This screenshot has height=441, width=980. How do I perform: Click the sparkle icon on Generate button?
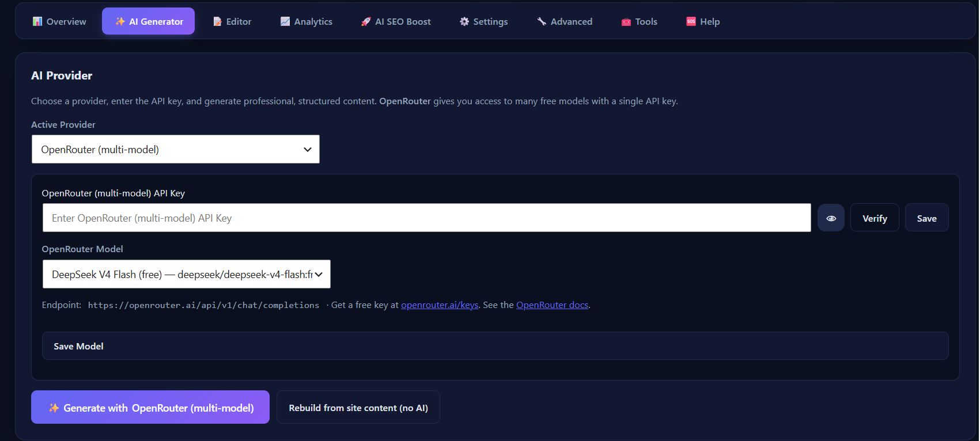(x=54, y=408)
